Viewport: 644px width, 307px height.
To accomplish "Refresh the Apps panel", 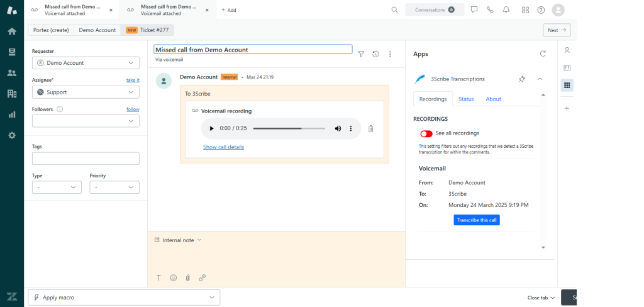I will [x=543, y=54].
